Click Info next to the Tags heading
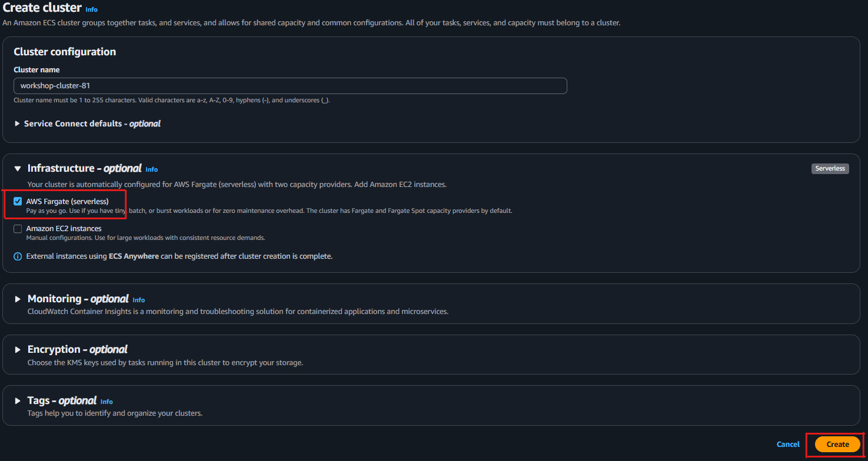 pos(106,402)
